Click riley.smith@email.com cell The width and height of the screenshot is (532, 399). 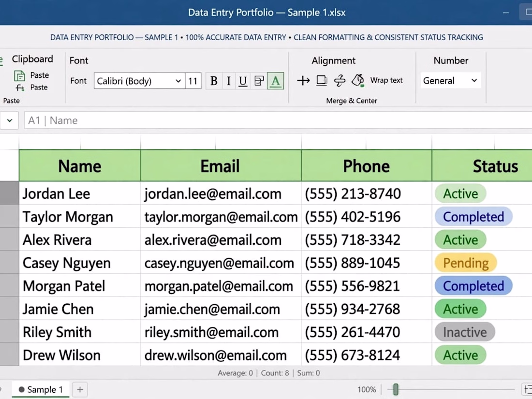click(x=221, y=332)
